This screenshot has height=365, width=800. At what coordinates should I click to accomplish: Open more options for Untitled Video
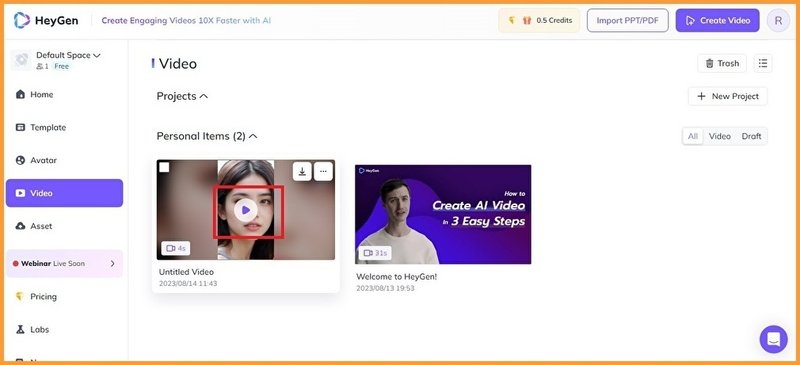(x=323, y=172)
